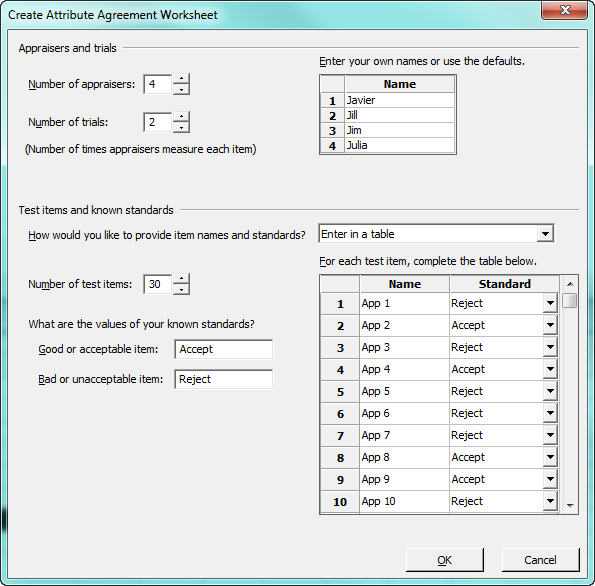
Task: Increase number of test items up arrow
Action: [181, 279]
